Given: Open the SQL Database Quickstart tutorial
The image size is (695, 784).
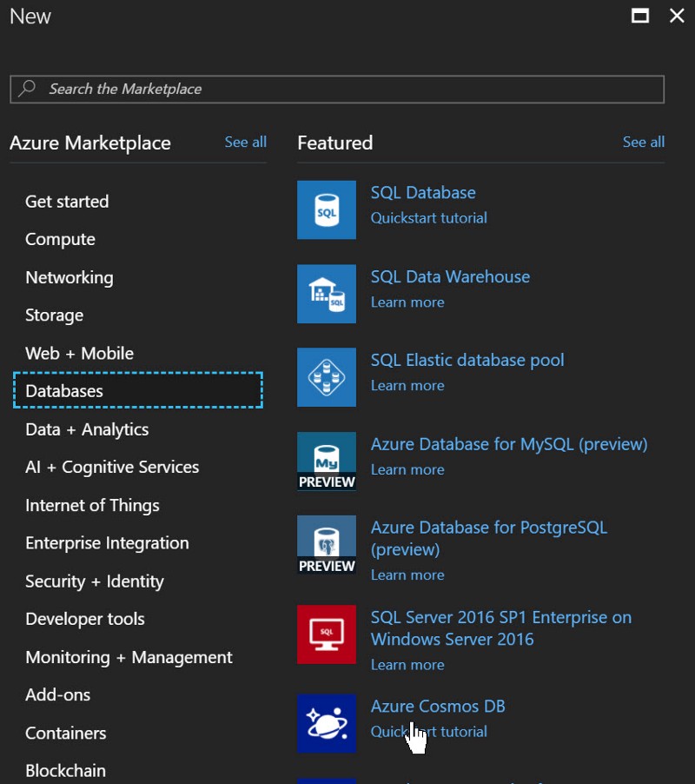Looking at the screenshot, I should click(x=428, y=218).
